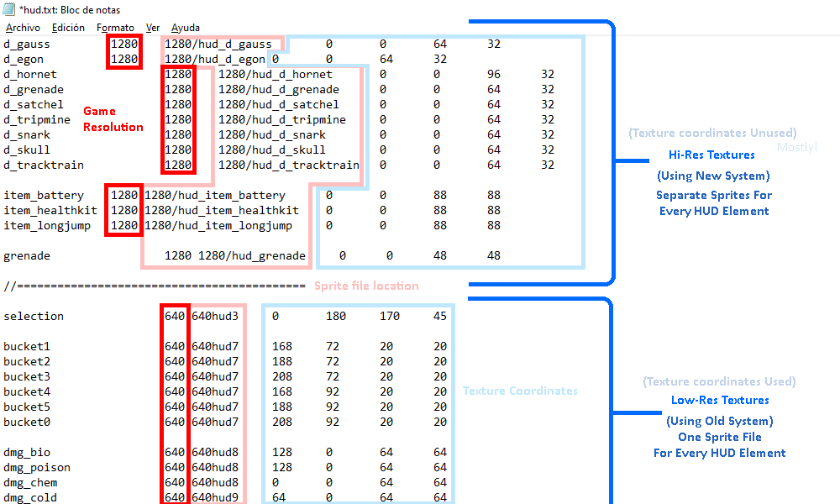Click the value 96 in the d_hornet row
This screenshot has height=504, width=840.
click(x=493, y=75)
